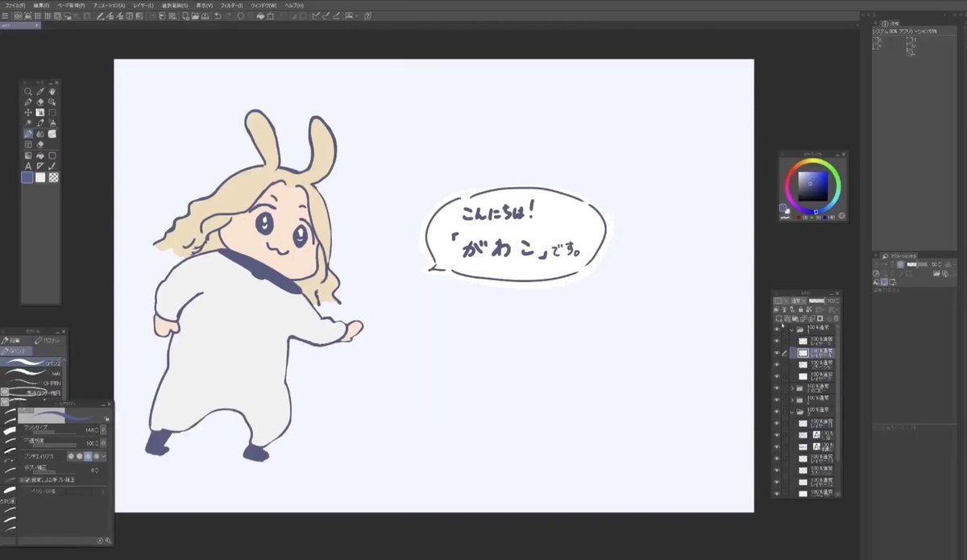Select the Hand move-canvas tool
967x560 pixels.
tap(52, 91)
